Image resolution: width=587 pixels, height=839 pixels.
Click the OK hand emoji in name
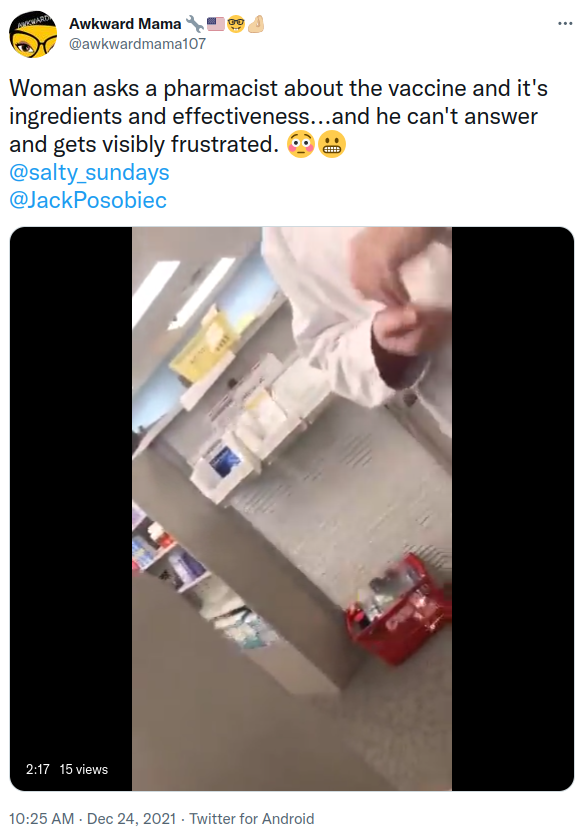(256, 24)
